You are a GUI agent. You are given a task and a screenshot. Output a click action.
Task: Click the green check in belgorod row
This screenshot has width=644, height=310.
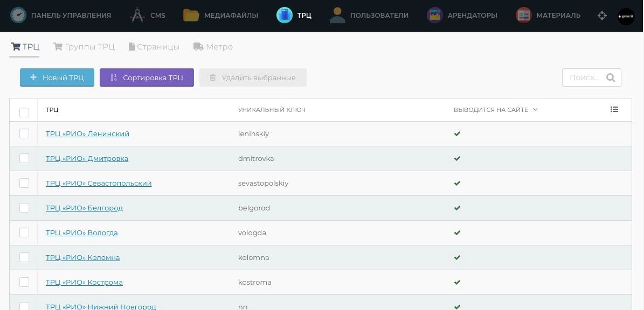[x=457, y=208]
